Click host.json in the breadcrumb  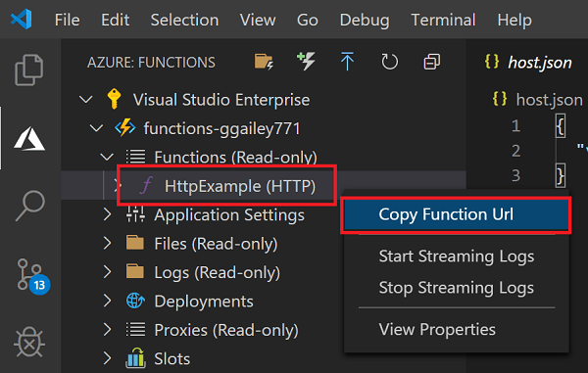pos(550,100)
